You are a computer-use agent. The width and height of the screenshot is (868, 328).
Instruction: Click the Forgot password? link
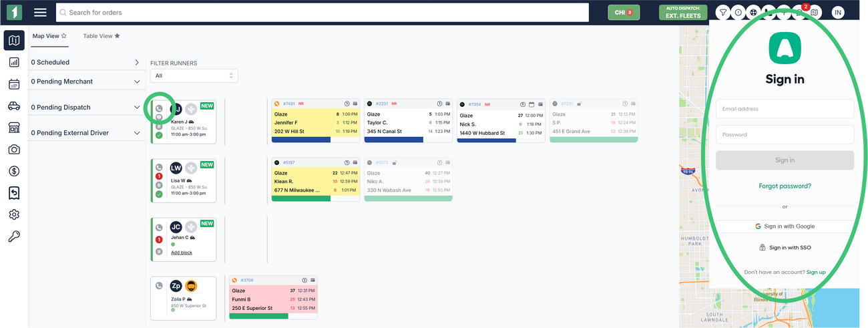tap(785, 186)
